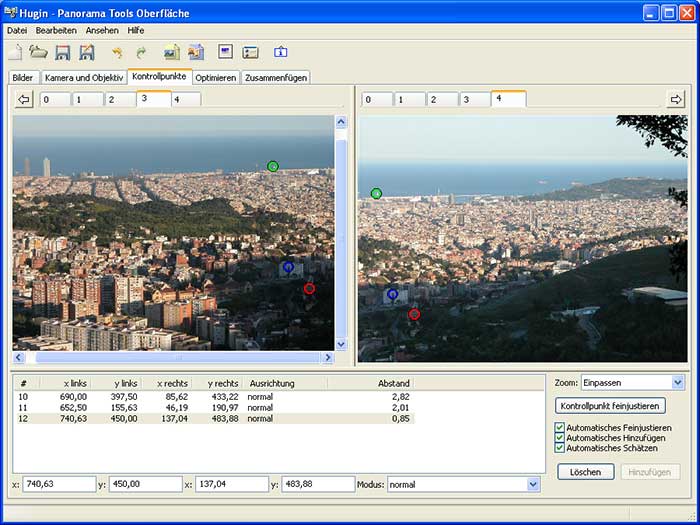Open the Zoom dropdown set to Einpassen
This screenshot has width=700, height=525.
coord(678,382)
